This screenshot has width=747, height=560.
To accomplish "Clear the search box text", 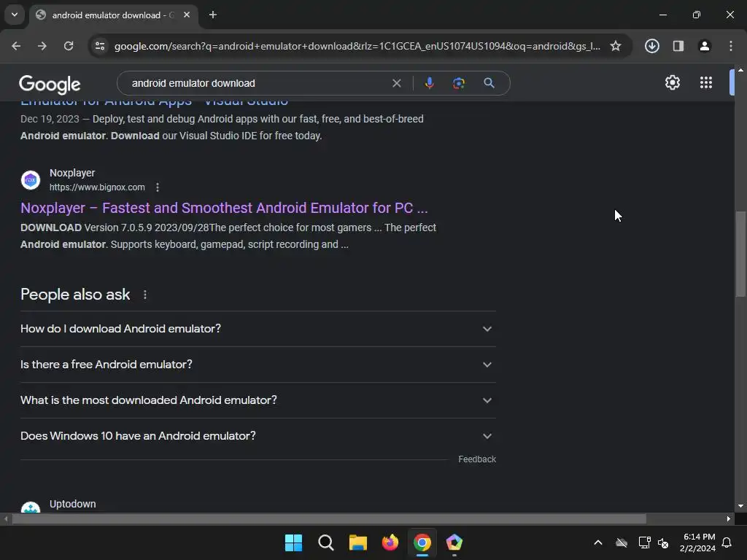I will coord(396,83).
